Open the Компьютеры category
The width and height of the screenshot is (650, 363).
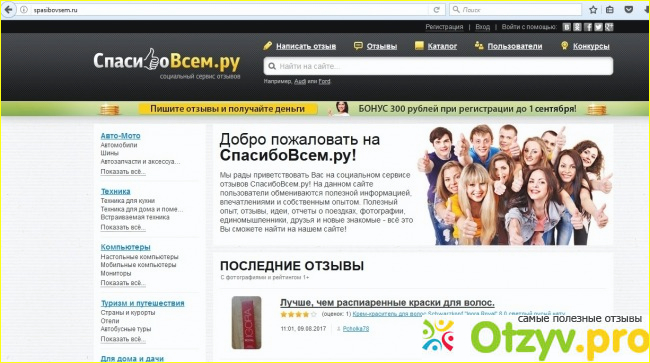pyautogui.click(x=125, y=247)
